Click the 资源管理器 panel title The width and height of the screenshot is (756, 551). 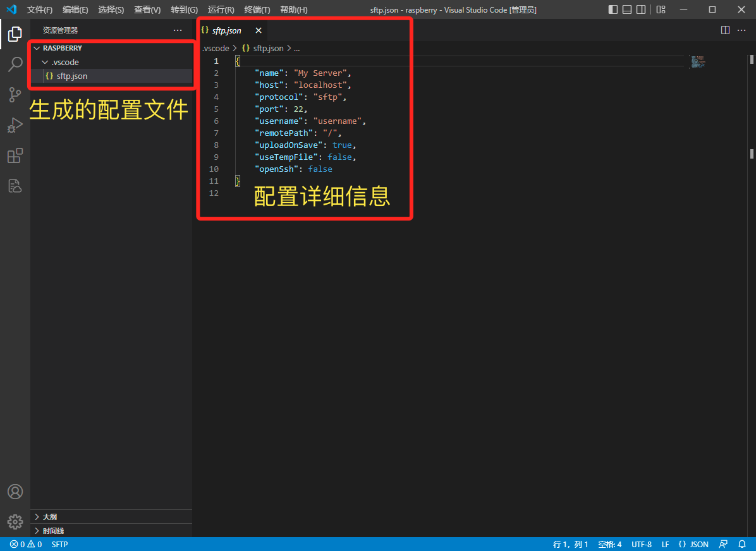click(x=60, y=30)
